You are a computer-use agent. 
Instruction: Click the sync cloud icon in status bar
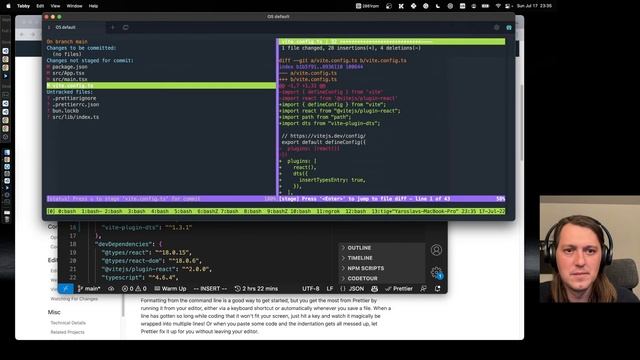[111, 289]
